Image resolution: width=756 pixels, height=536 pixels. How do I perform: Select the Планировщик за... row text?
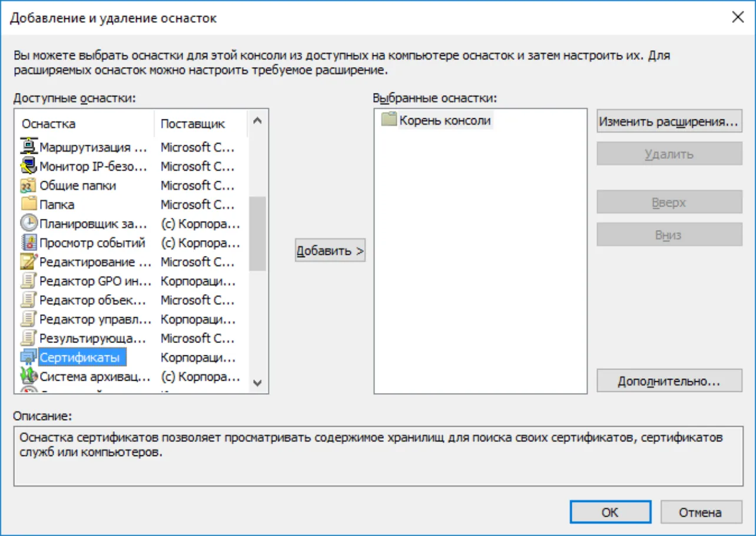(x=92, y=224)
